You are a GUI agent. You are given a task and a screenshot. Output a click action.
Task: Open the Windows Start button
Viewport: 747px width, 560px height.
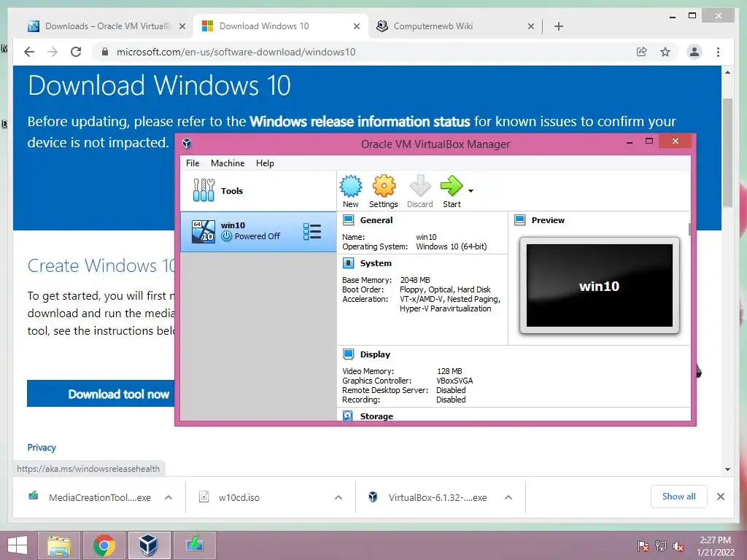coord(18,545)
